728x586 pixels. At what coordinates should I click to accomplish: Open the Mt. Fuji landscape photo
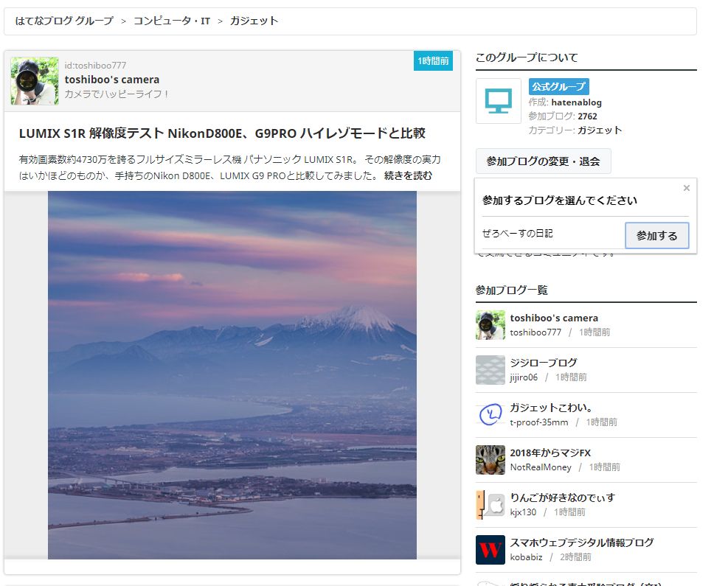click(232, 375)
